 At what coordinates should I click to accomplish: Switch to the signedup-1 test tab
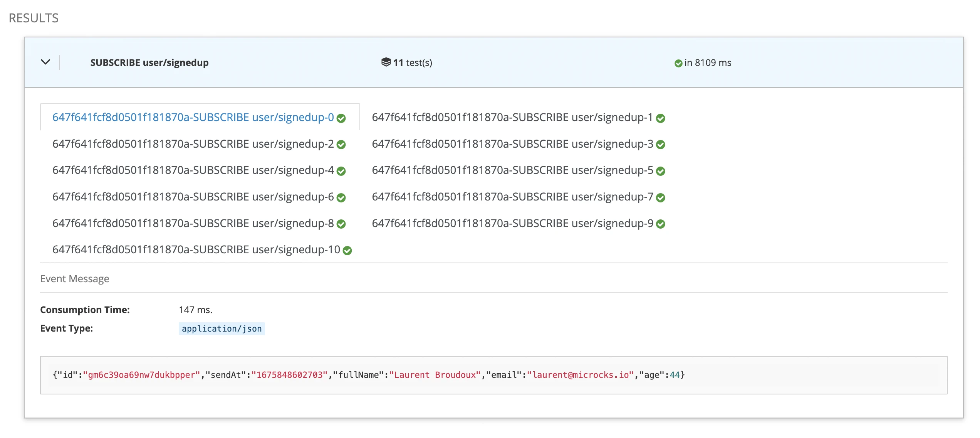[512, 117]
